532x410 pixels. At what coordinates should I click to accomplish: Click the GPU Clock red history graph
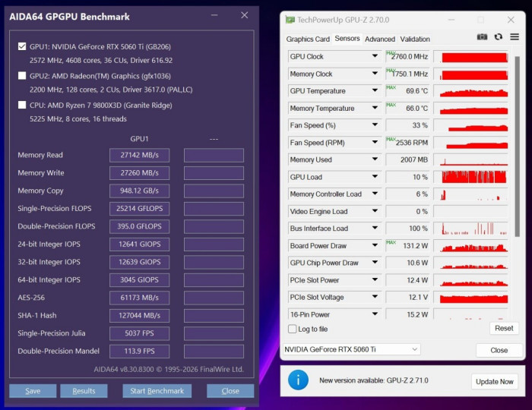[x=471, y=57]
